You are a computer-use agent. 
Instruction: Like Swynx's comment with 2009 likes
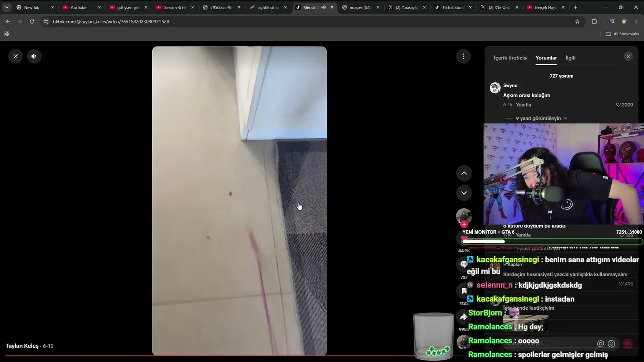click(624, 105)
